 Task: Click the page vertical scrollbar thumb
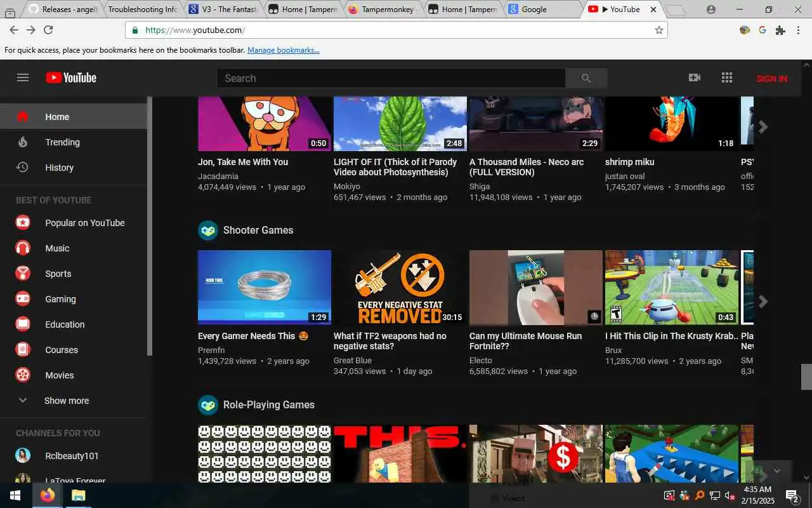806,377
